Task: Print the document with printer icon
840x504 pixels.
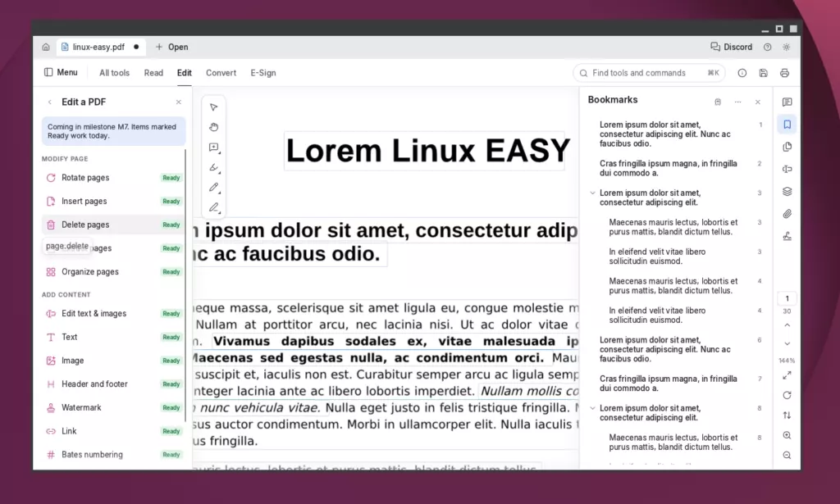Action: pos(784,73)
